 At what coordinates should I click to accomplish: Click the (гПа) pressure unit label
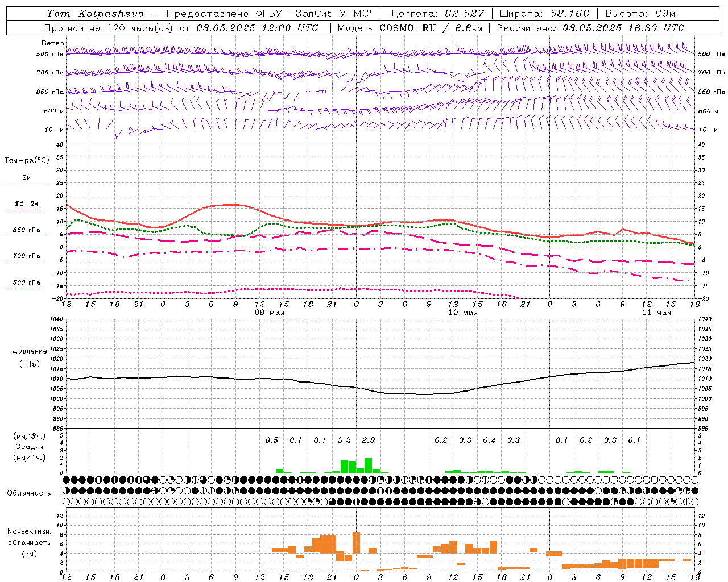30,364
